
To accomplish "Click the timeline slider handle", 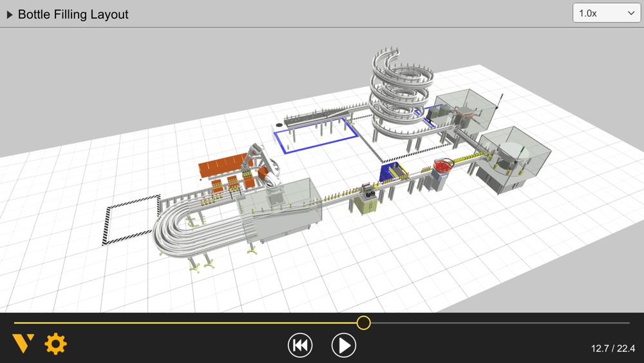I will click(363, 323).
